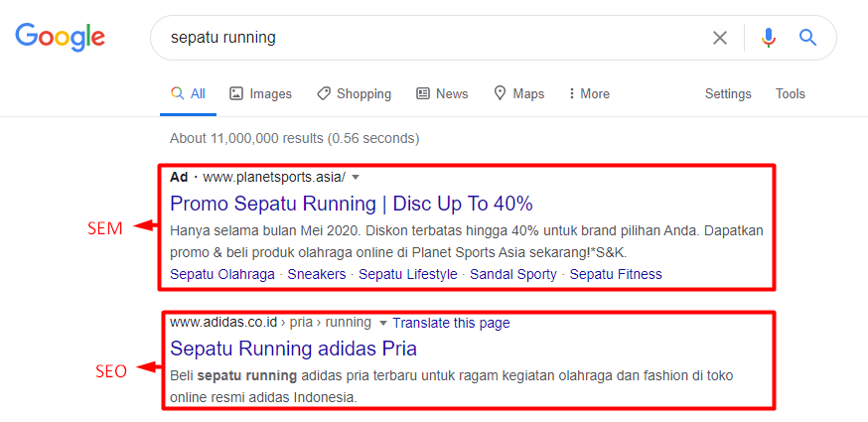This screenshot has height=422, width=868.
Task: Switch to the Shopping tab
Action: click(354, 94)
